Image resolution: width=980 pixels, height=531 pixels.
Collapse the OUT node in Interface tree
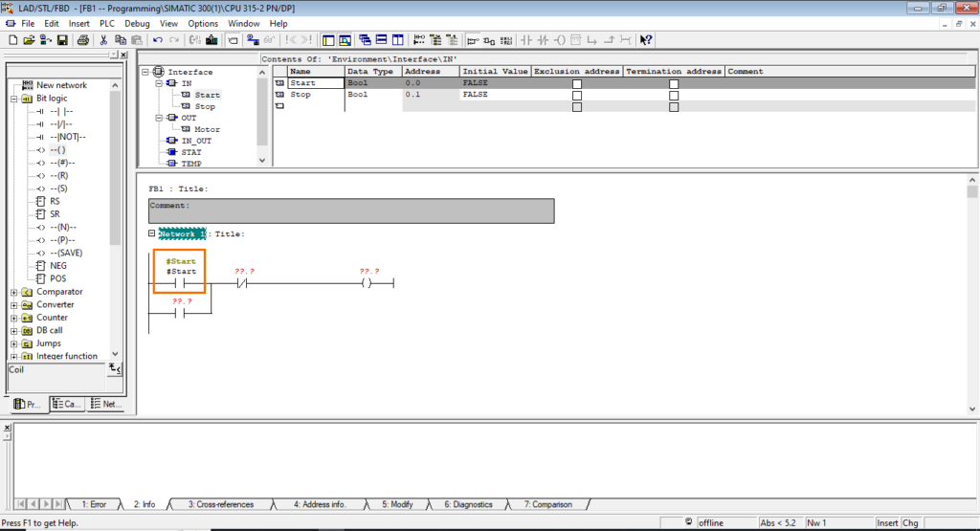(160, 118)
